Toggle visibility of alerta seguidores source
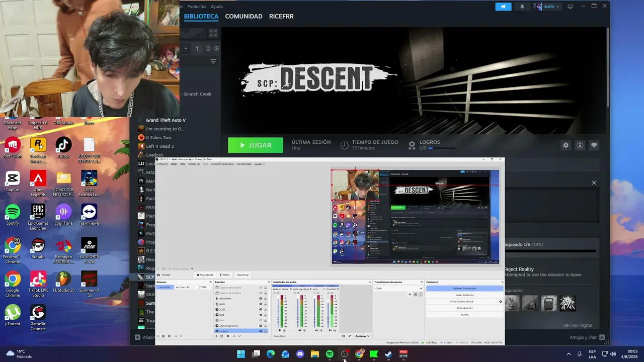 261,326
